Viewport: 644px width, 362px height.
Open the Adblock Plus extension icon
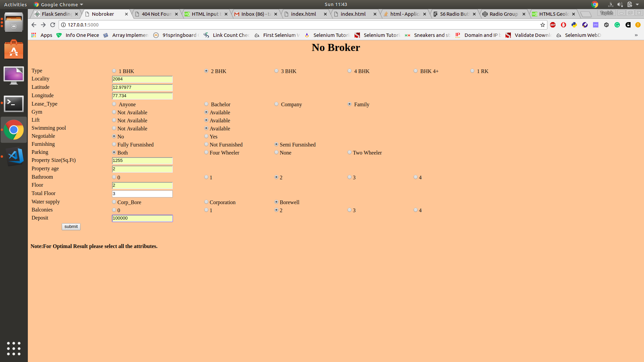[x=553, y=25]
